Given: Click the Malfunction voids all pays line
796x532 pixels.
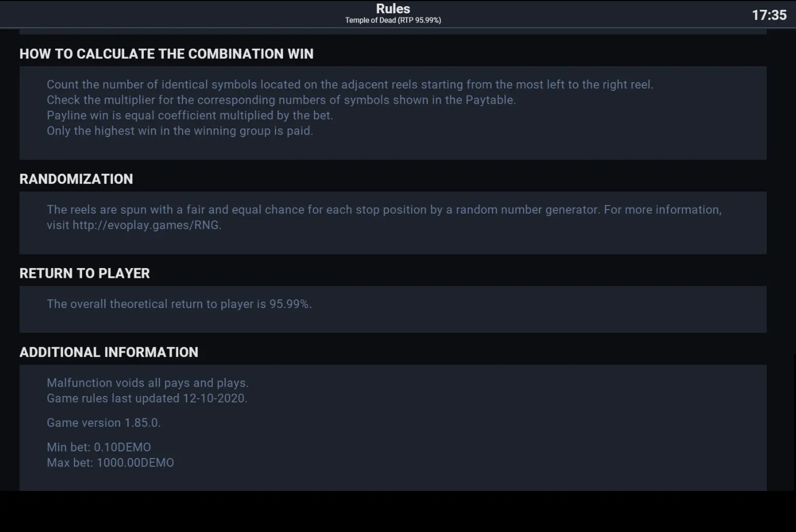Looking at the screenshot, I should click(147, 383).
